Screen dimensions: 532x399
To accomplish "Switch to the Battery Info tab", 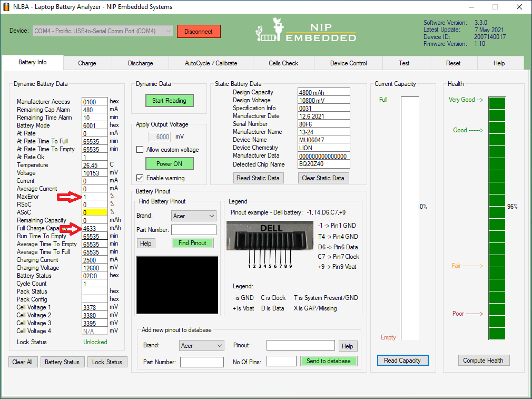I will tap(33, 63).
